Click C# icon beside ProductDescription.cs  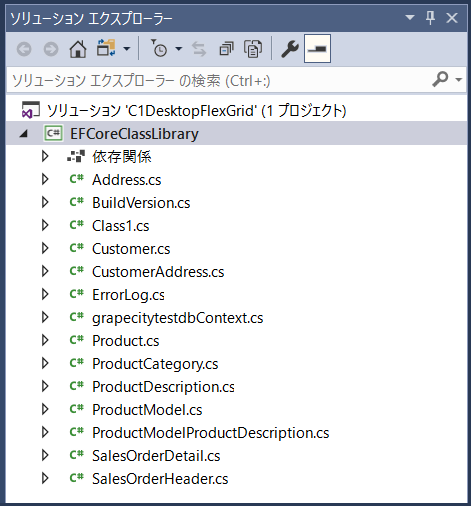coord(77,386)
